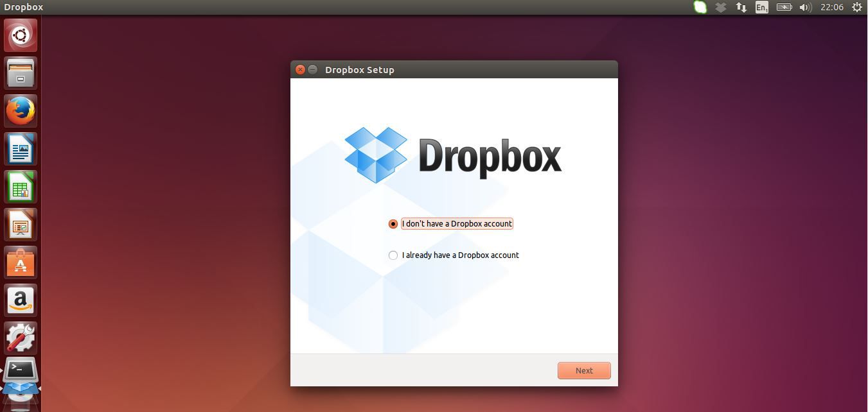Close the Dropbox Setup window
The width and height of the screenshot is (868, 412).
pyautogui.click(x=300, y=69)
